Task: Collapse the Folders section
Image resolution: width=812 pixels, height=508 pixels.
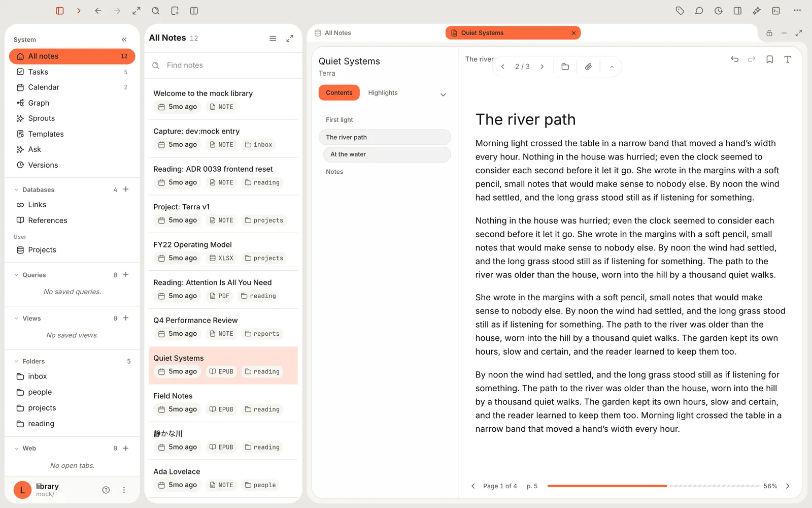Action: (16, 361)
